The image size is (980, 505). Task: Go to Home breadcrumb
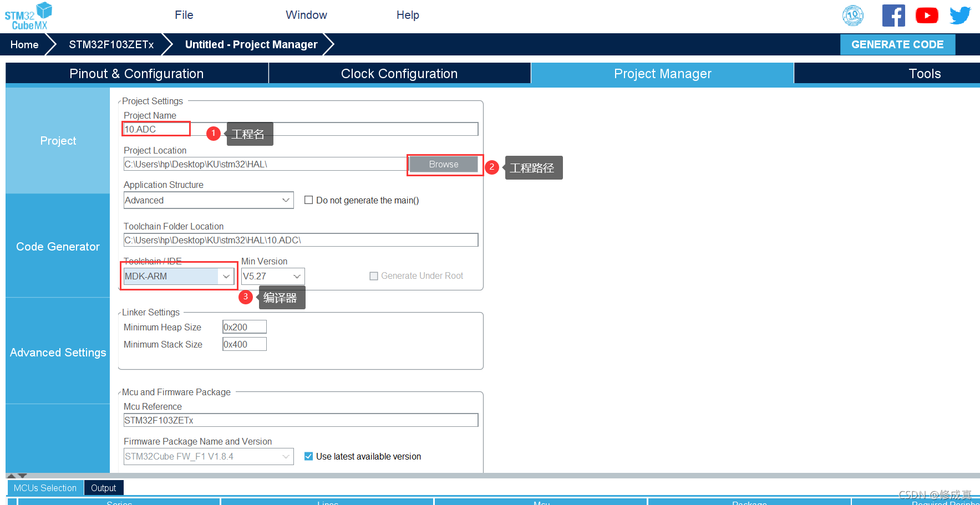point(24,44)
